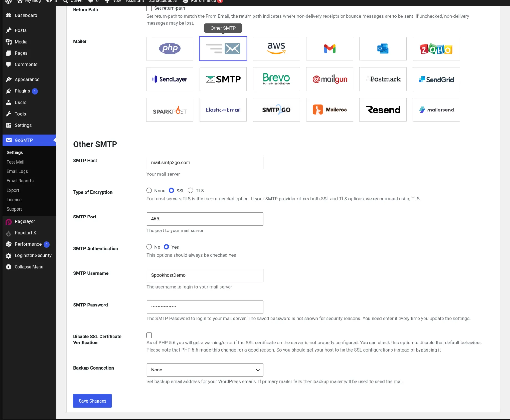Click the Posts pin icon
The height and width of the screenshot is (420, 510).
[x=9, y=30]
